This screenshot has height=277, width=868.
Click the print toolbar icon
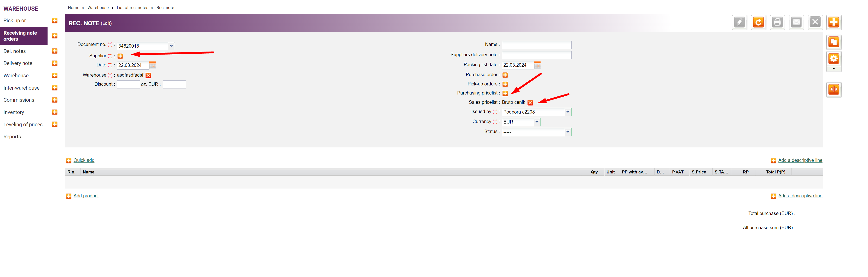click(777, 23)
